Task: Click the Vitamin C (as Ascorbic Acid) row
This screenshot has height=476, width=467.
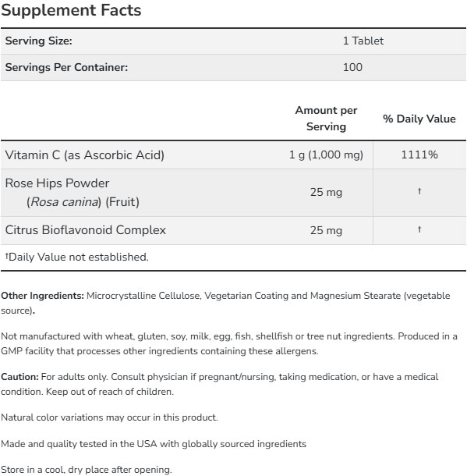Action: [x=233, y=155]
